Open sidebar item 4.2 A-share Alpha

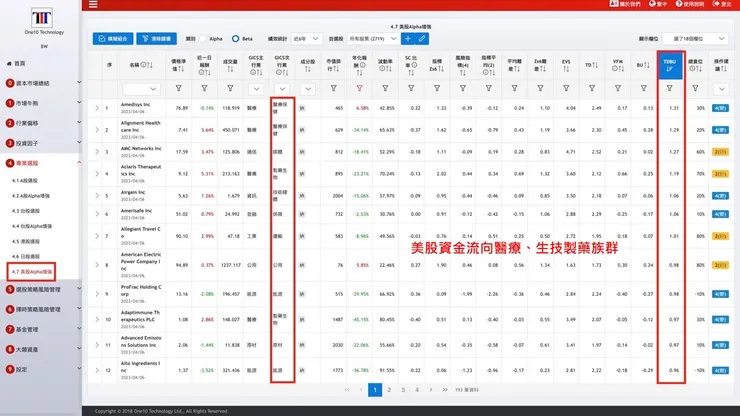31,195
